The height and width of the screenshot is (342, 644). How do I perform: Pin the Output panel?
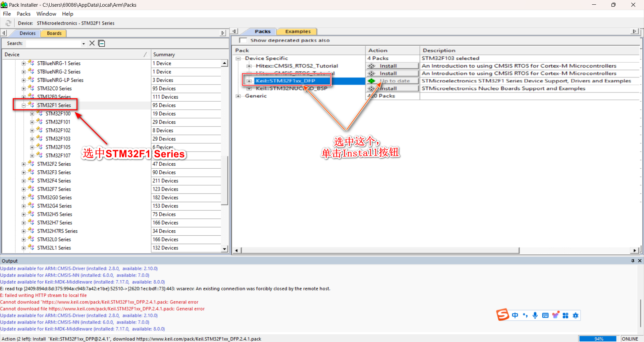[633, 261]
